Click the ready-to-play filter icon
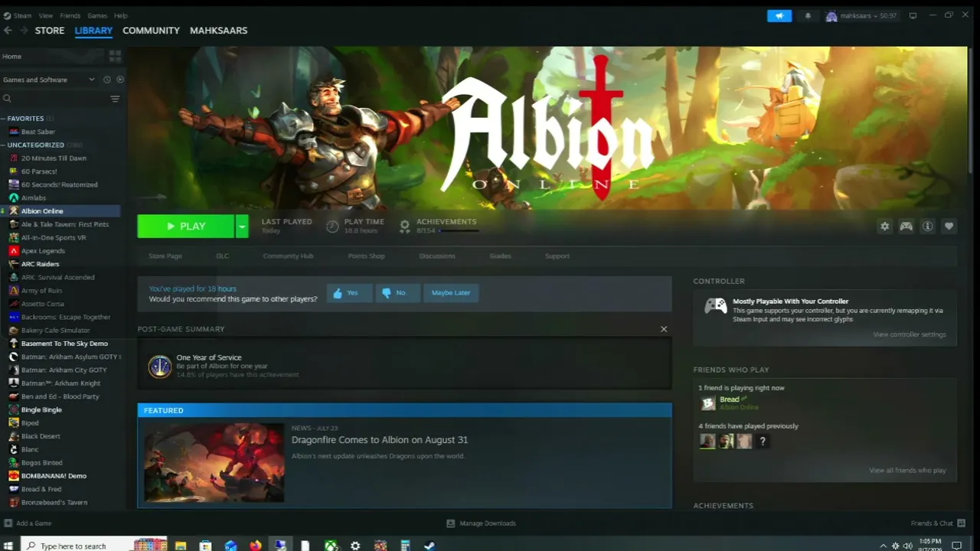This screenshot has height=551, width=980. coord(119,80)
